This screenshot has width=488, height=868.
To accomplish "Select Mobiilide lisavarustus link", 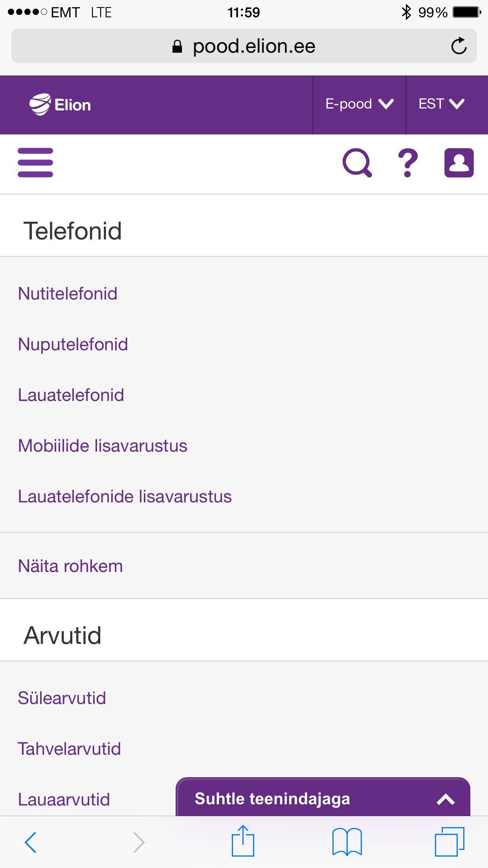I will point(103,446).
